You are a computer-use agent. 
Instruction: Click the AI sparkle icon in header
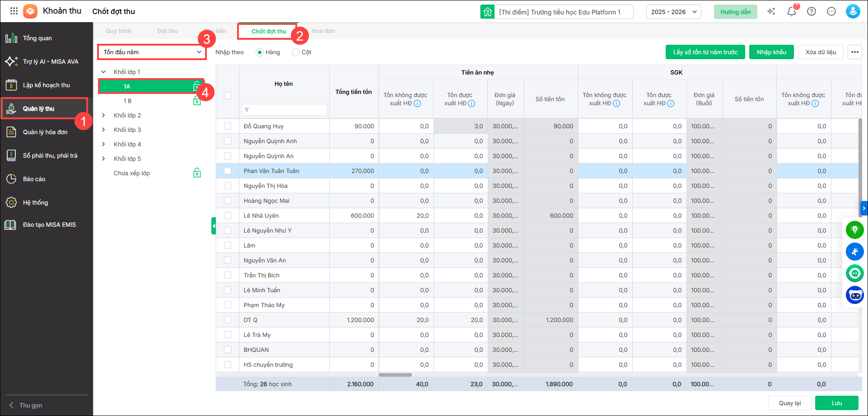point(771,12)
